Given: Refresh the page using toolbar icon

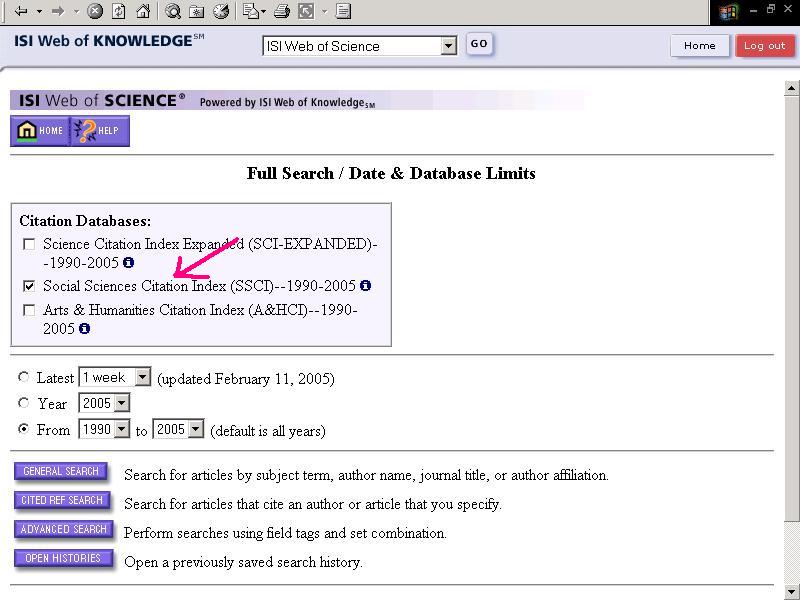Looking at the screenshot, I should click(119, 12).
